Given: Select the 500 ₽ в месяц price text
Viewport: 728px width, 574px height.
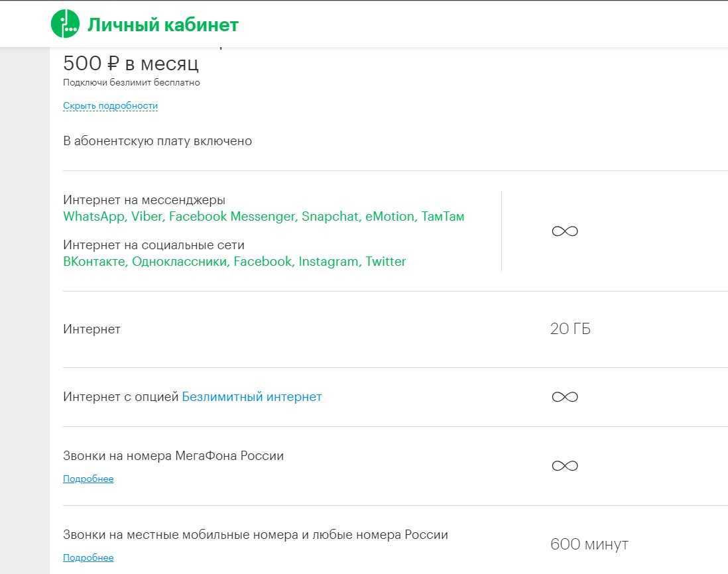Looking at the screenshot, I should 131,64.
